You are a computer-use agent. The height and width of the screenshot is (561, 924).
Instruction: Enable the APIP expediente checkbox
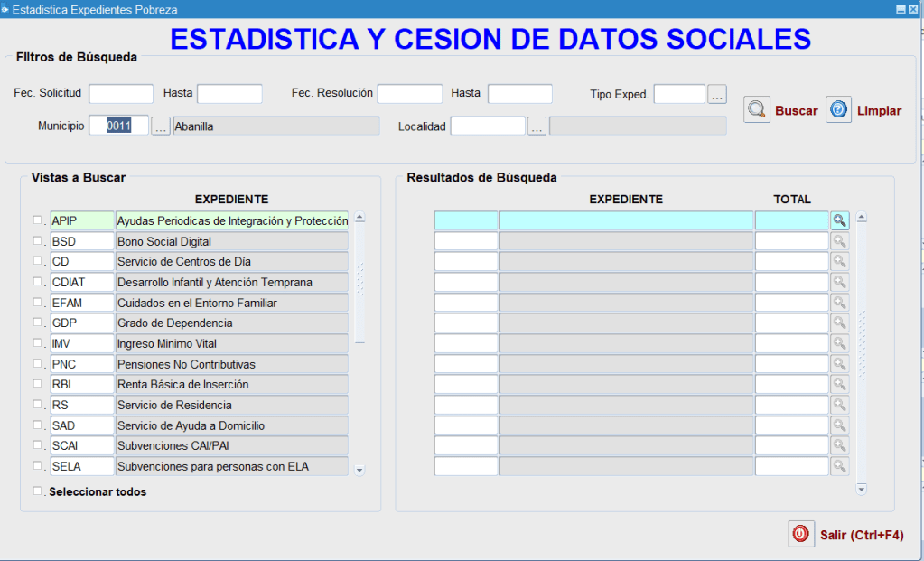(38, 220)
